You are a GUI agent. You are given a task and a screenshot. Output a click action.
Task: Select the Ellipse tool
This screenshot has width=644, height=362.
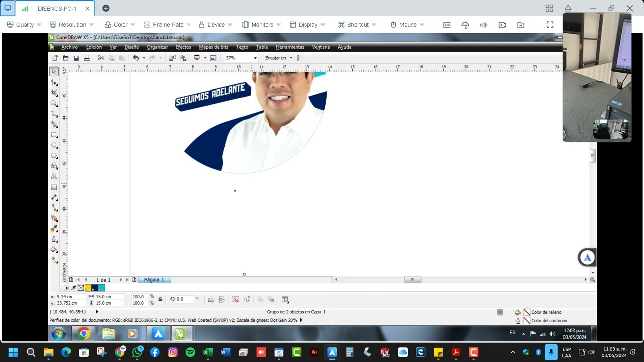click(x=54, y=145)
